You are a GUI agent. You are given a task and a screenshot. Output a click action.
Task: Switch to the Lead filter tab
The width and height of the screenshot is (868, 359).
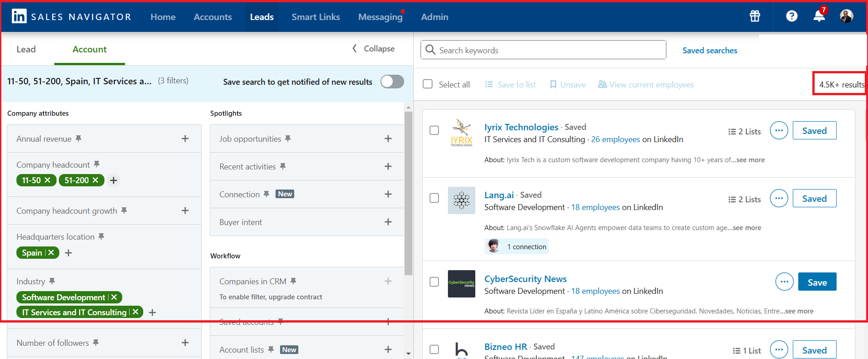pos(26,49)
